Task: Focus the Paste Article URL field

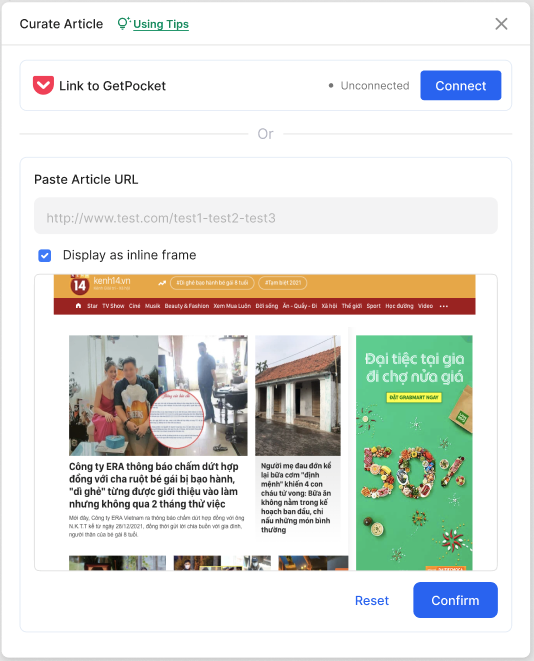Action: tap(266, 216)
